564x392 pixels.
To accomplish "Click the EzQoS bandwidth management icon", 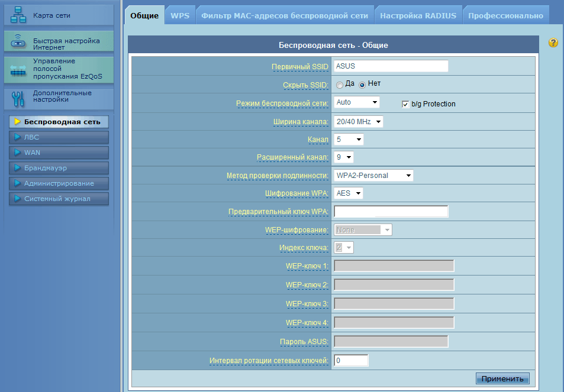I will pos(18,69).
